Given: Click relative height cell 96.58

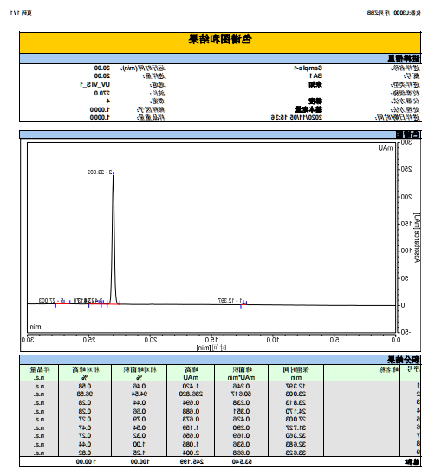Looking at the screenshot, I should [85, 394].
